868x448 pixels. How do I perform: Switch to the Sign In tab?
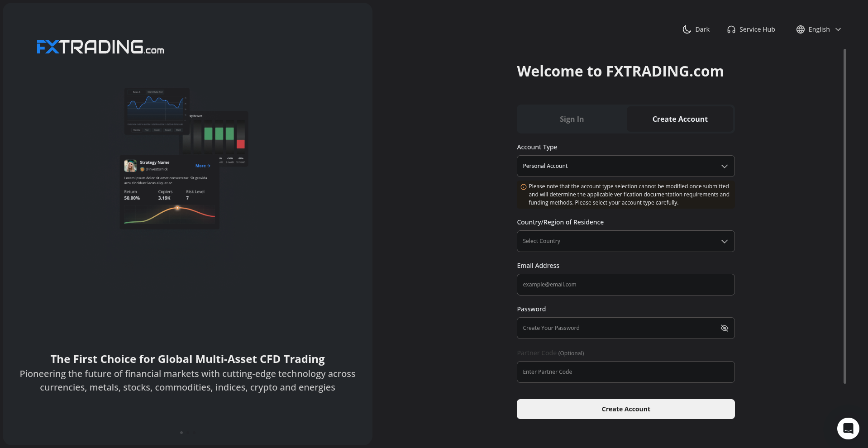point(572,119)
